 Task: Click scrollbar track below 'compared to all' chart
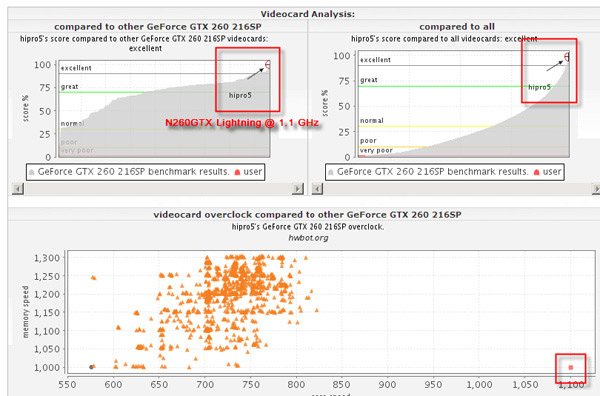(457, 189)
